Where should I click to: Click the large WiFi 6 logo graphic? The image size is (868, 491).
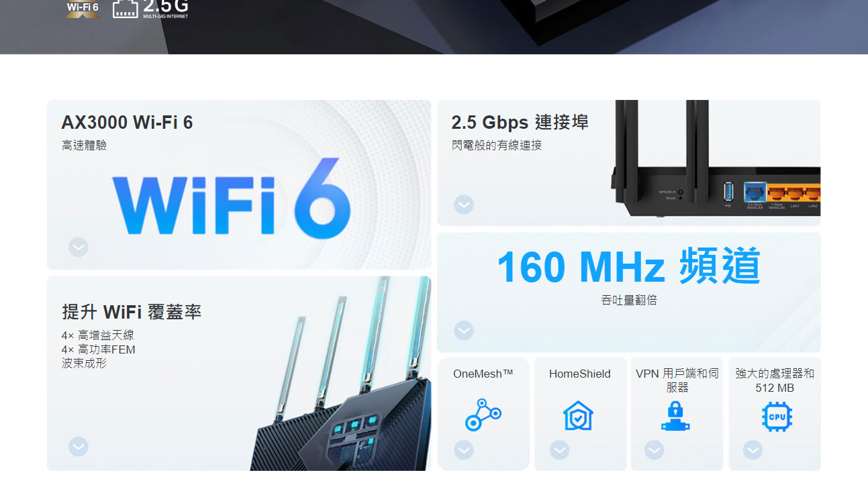[x=232, y=199]
